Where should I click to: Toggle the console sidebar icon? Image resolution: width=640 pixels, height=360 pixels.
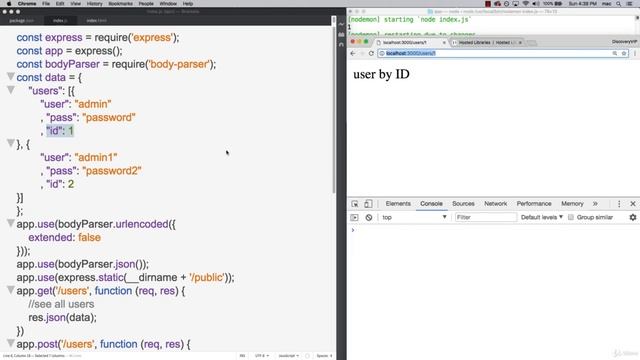coord(354,218)
